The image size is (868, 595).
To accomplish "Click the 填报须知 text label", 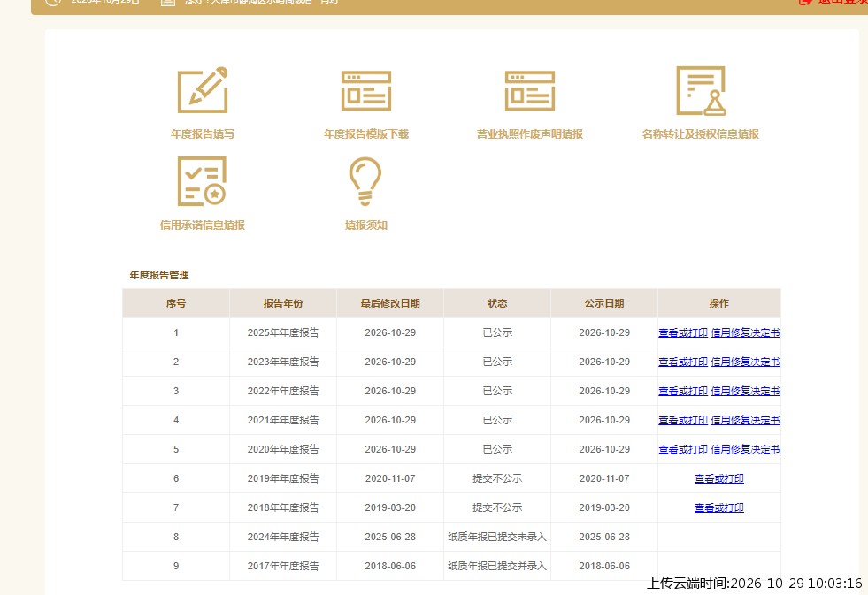I will pyautogui.click(x=366, y=225).
